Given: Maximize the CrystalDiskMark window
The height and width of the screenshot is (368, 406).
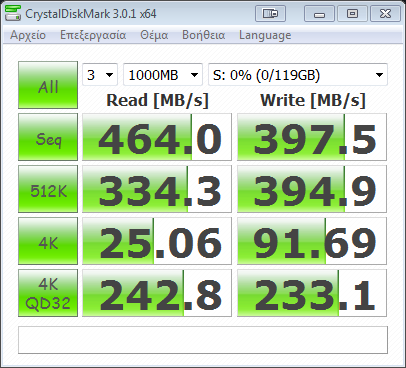Looking at the screenshot, I should [352, 14].
